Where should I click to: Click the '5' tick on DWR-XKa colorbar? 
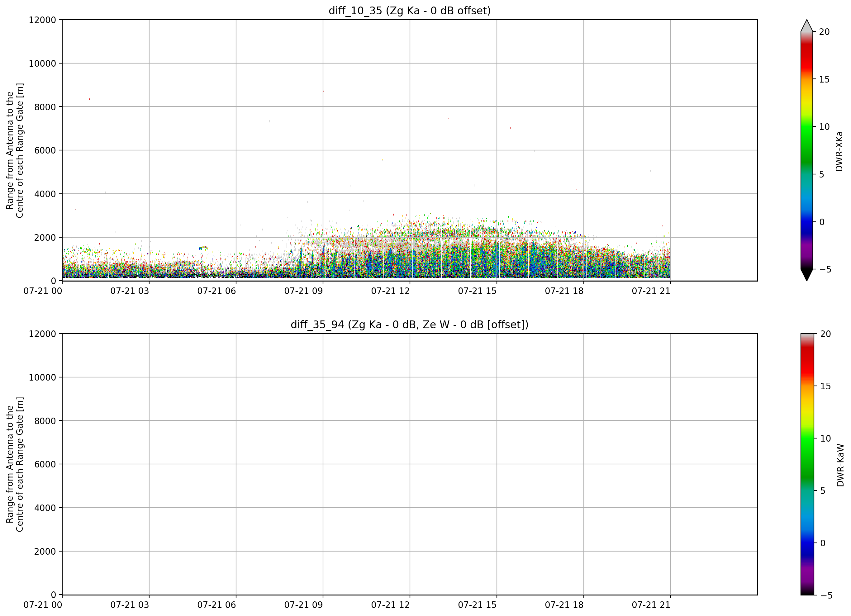click(x=822, y=174)
